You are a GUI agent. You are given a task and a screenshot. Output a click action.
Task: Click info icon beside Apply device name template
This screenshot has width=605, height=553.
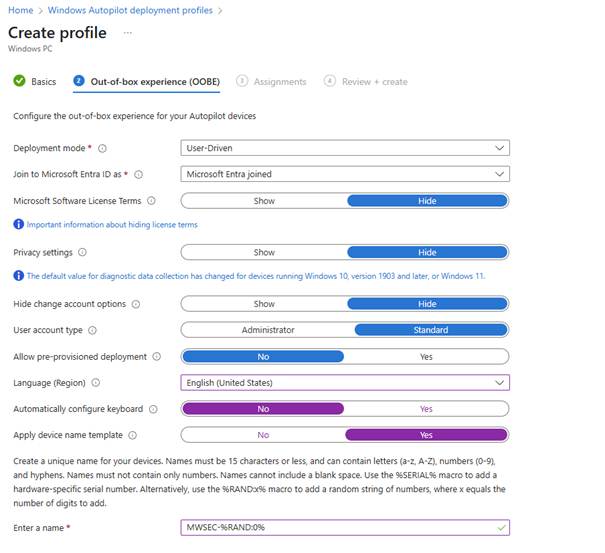[131, 435]
